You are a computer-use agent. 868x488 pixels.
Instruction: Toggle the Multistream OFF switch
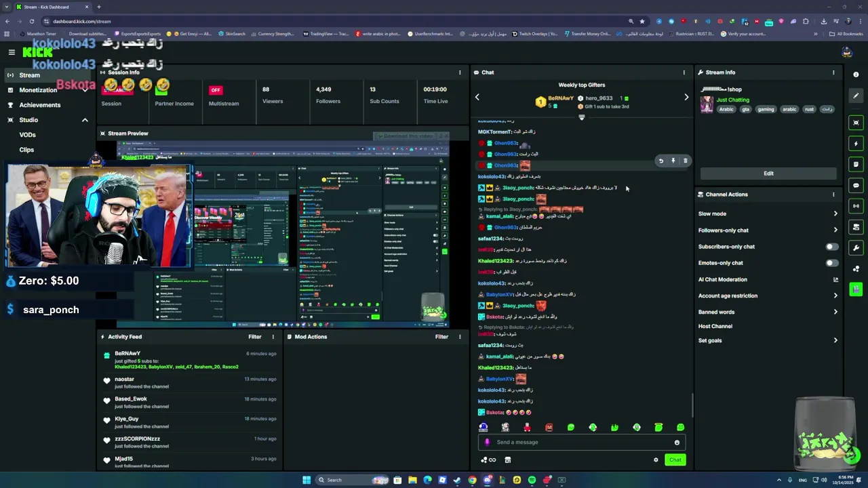(216, 90)
